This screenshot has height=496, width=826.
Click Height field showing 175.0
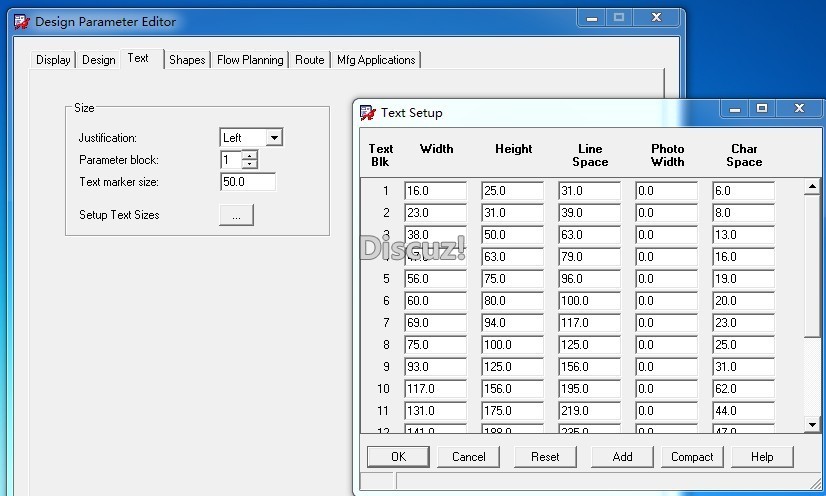pos(512,411)
